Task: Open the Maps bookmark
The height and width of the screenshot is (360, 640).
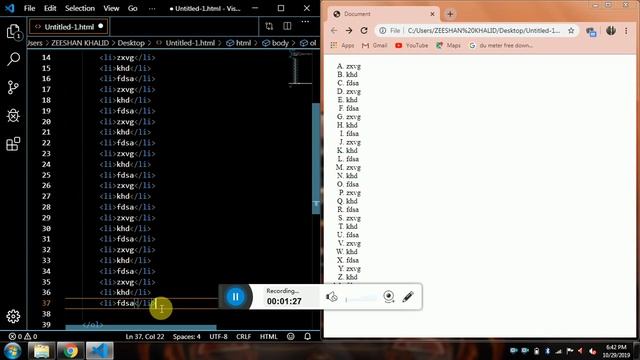Action: [448, 45]
